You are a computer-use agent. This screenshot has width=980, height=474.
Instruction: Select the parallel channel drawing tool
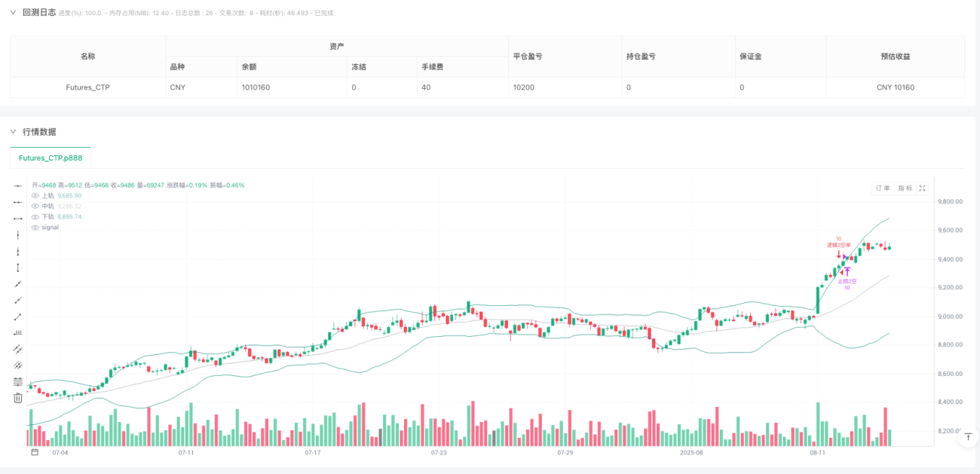pos(18,349)
